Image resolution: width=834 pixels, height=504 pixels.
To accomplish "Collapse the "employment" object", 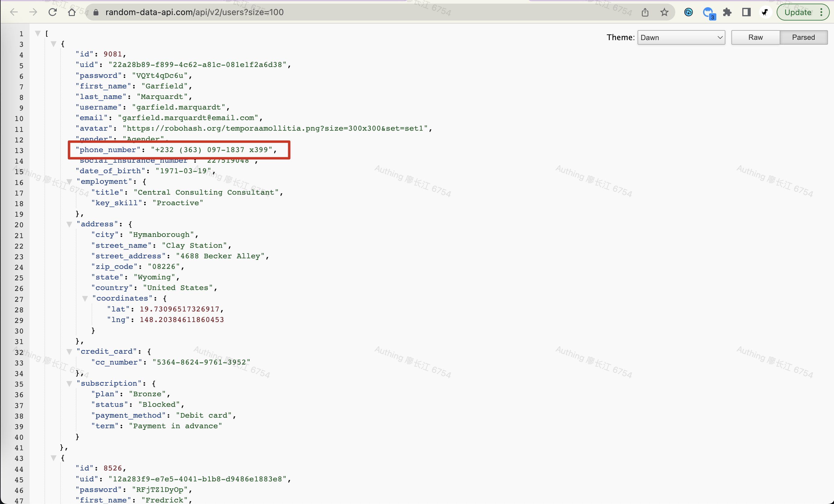I will (x=69, y=182).
